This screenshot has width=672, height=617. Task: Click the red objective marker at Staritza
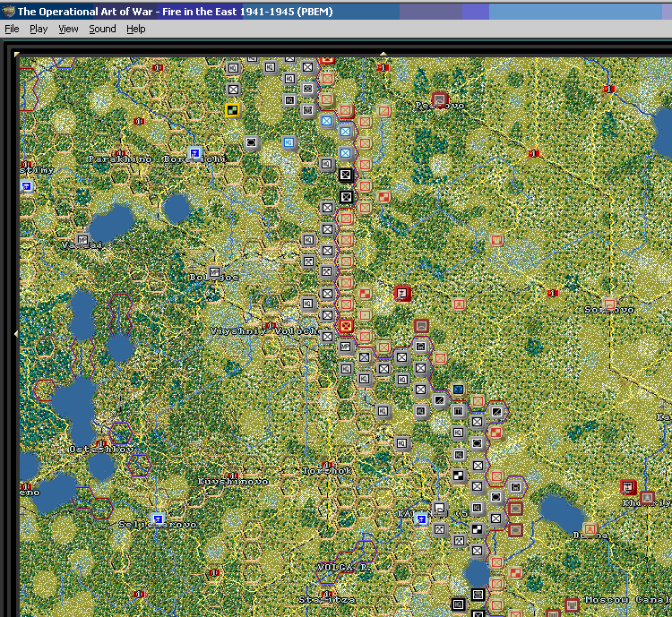[x=327, y=594]
